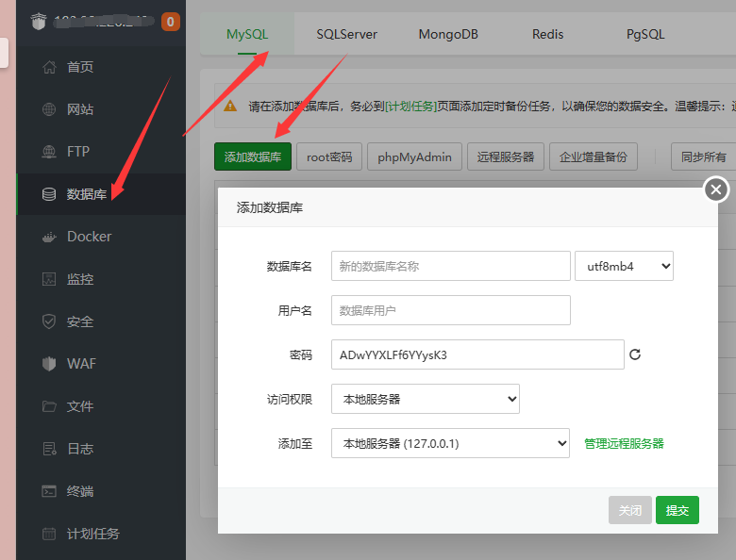Click the panel logo icon at top-left

click(x=39, y=21)
